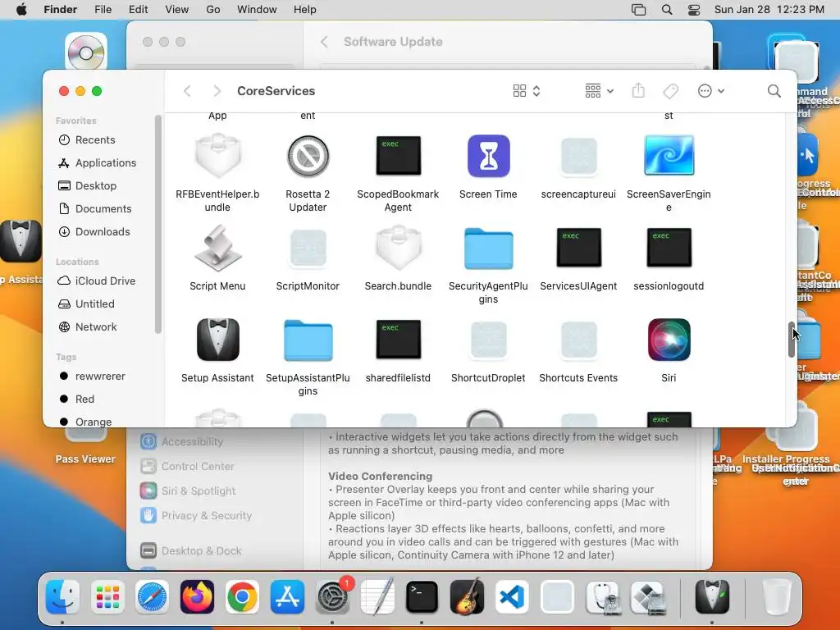Click the clock in menu bar

[769, 10]
